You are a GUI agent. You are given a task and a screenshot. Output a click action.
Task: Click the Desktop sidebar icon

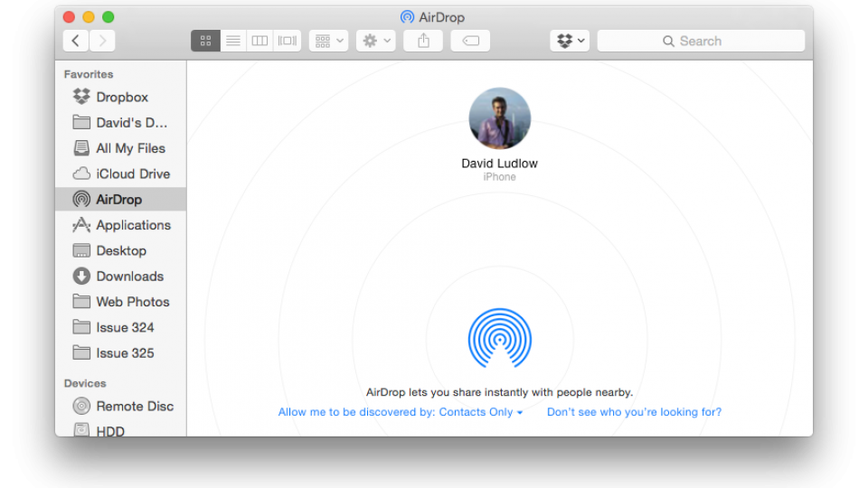tap(81, 250)
